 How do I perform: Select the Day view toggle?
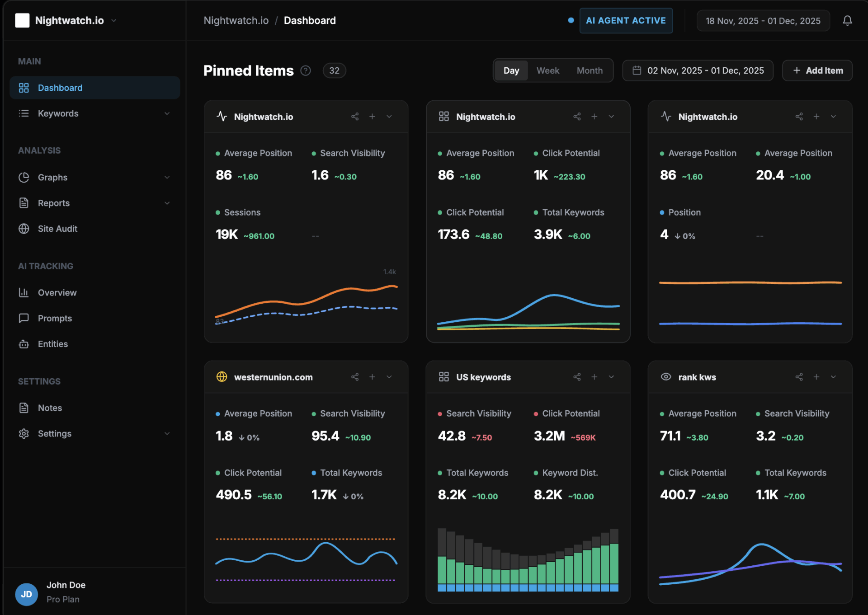point(511,70)
